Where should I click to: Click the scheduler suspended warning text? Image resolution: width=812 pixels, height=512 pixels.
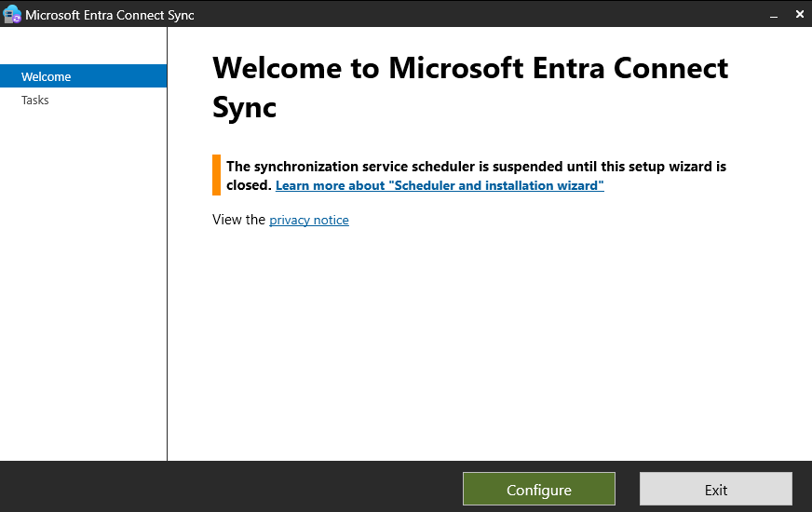[476, 176]
